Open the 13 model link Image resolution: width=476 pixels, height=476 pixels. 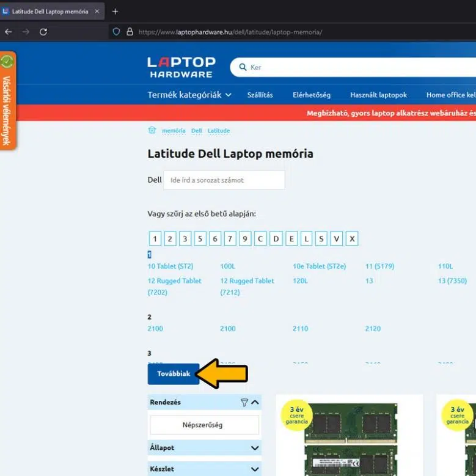[x=369, y=281]
